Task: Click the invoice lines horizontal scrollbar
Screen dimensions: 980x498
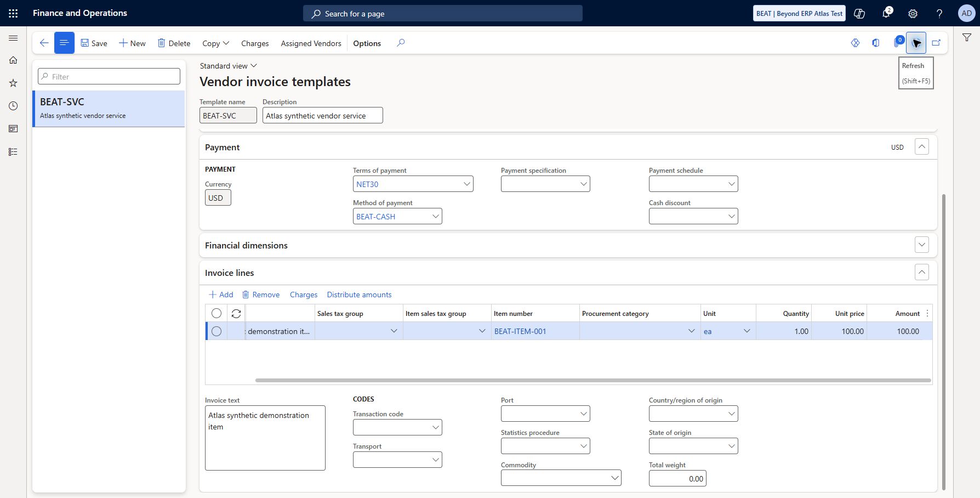Action: pyautogui.click(x=593, y=380)
